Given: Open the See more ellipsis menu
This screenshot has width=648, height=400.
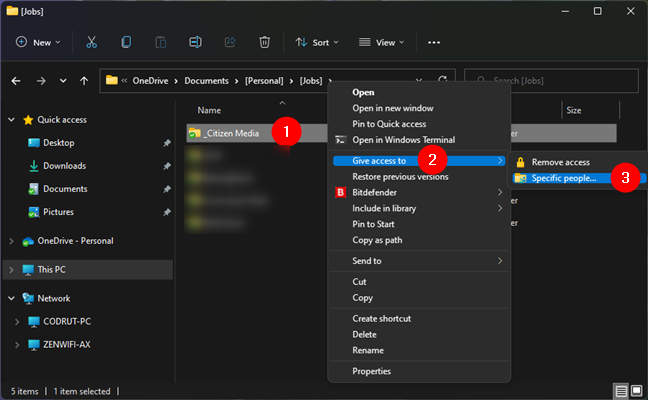Looking at the screenshot, I should click(x=434, y=42).
